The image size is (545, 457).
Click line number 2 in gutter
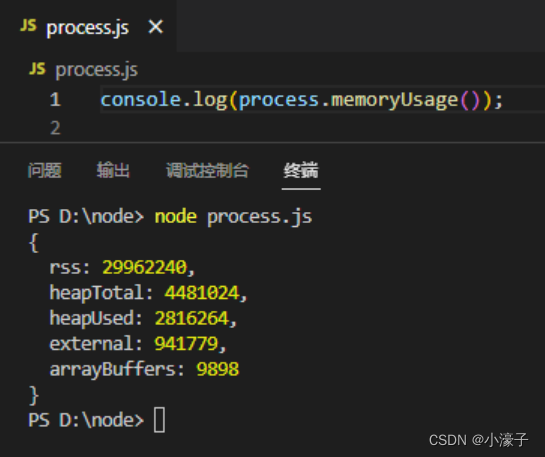click(x=55, y=128)
